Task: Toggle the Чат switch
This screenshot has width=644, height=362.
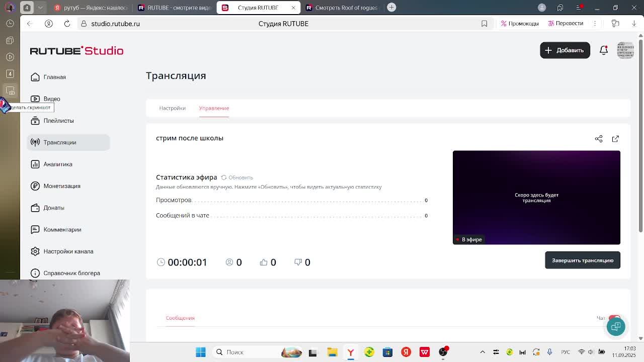Action: [x=614, y=318]
